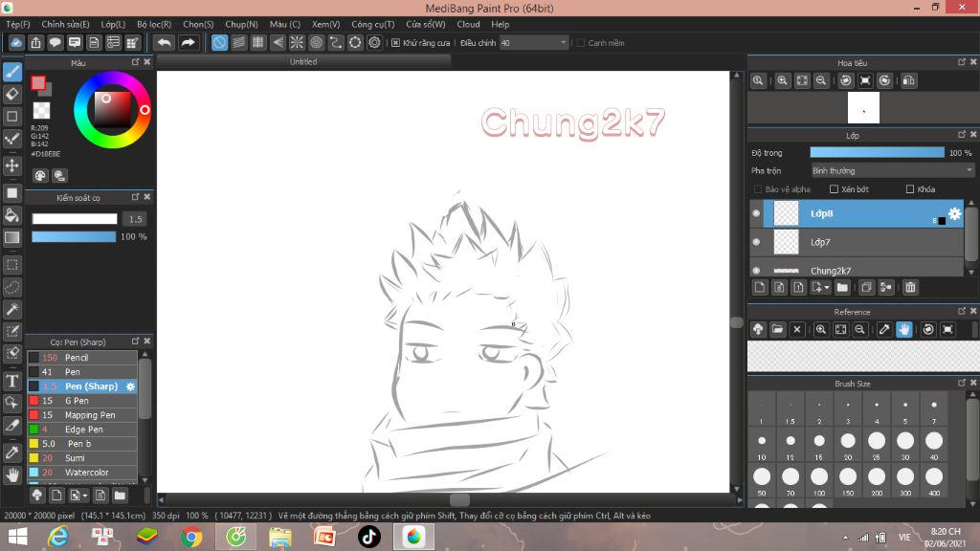The image size is (980, 551).
Task: Select the Hand tool
Action: tap(12, 475)
